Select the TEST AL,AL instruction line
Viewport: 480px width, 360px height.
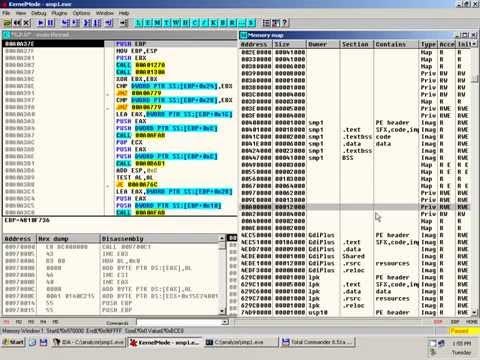click(135, 178)
